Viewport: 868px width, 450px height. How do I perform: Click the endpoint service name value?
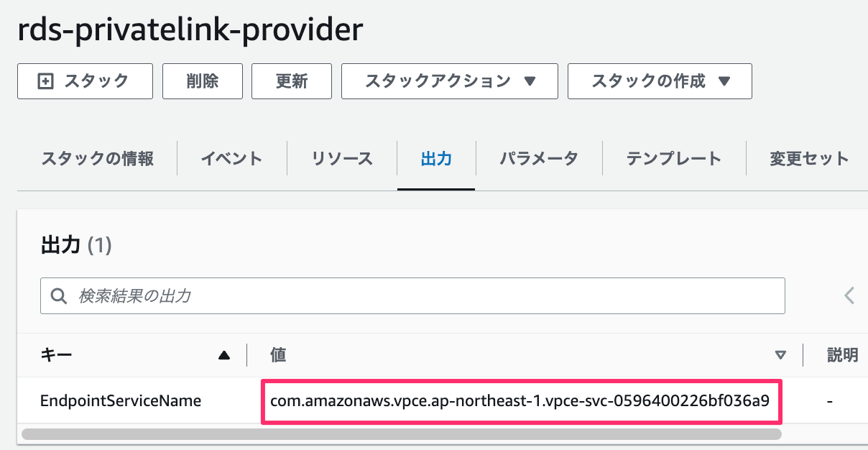click(x=520, y=400)
